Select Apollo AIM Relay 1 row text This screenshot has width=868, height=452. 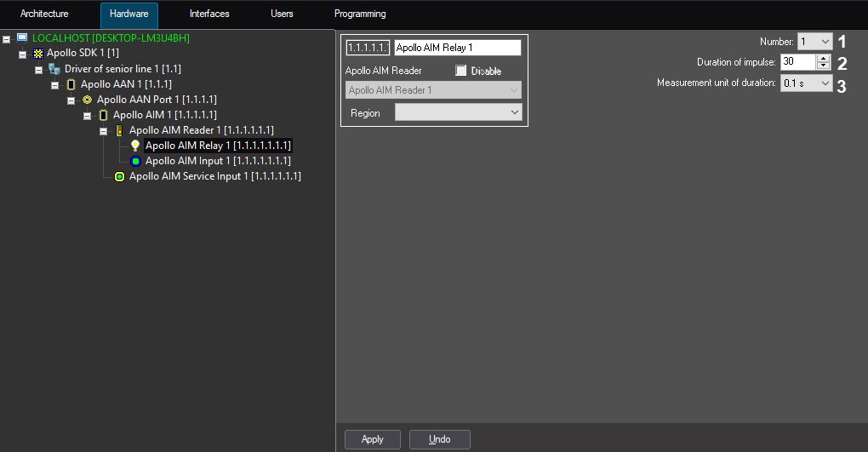(218, 146)
